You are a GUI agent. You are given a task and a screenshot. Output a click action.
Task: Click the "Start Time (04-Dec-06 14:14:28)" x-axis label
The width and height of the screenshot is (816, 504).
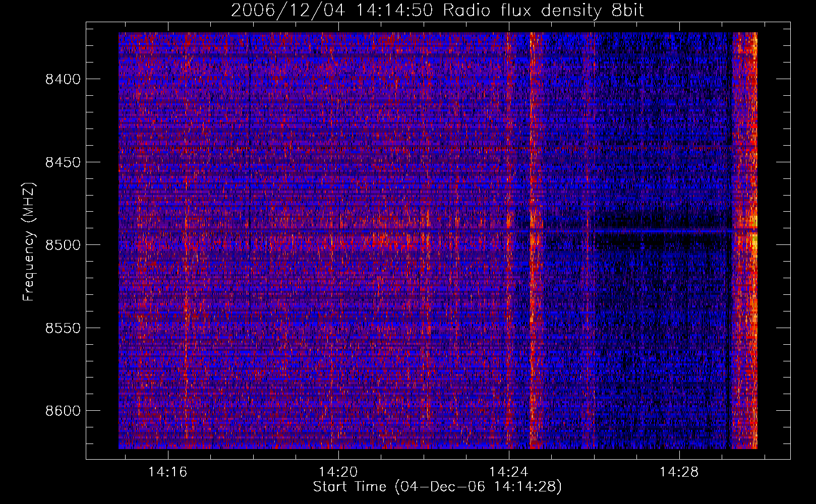(x=437, y=487)
